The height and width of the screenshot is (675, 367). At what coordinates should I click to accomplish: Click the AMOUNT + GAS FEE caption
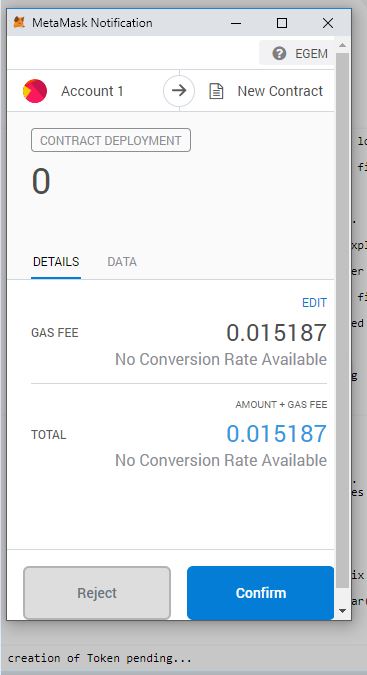(281, 404)
